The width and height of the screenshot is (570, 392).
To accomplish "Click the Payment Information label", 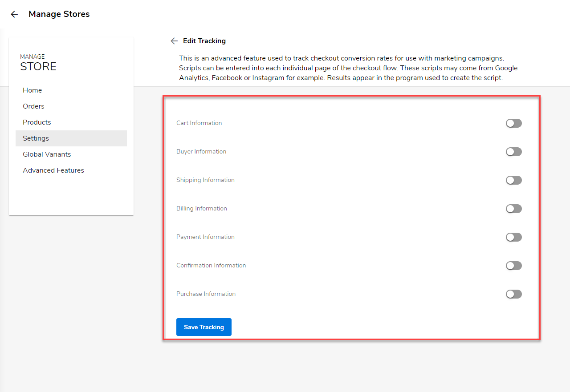I will tap(205, 237).
